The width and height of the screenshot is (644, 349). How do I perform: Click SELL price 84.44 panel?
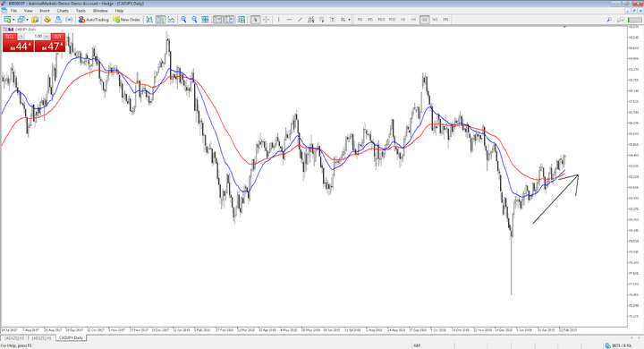(18, 47)
